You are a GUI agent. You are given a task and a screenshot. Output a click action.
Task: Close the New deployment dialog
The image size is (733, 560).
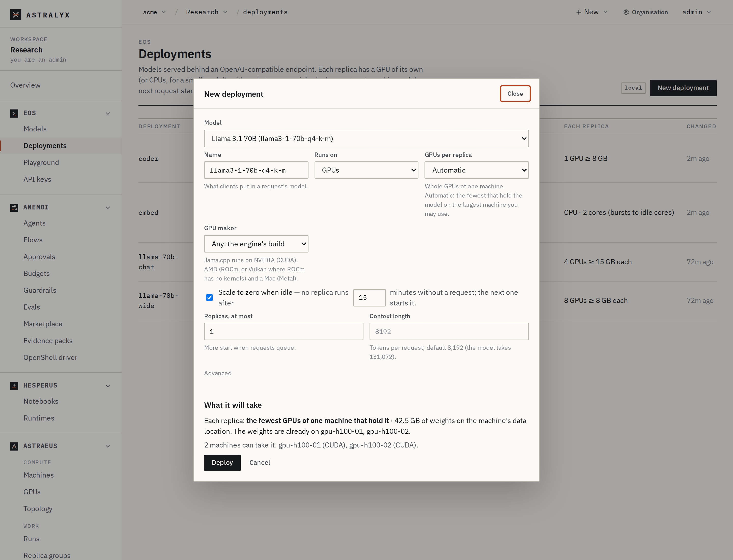pos(515,94)
